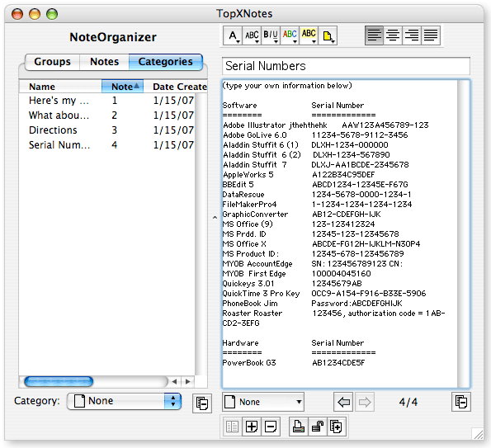The width and height of the screenshot is (491, 448).
Task: Click the list scroll right arrow
Action: pos(187,382)
